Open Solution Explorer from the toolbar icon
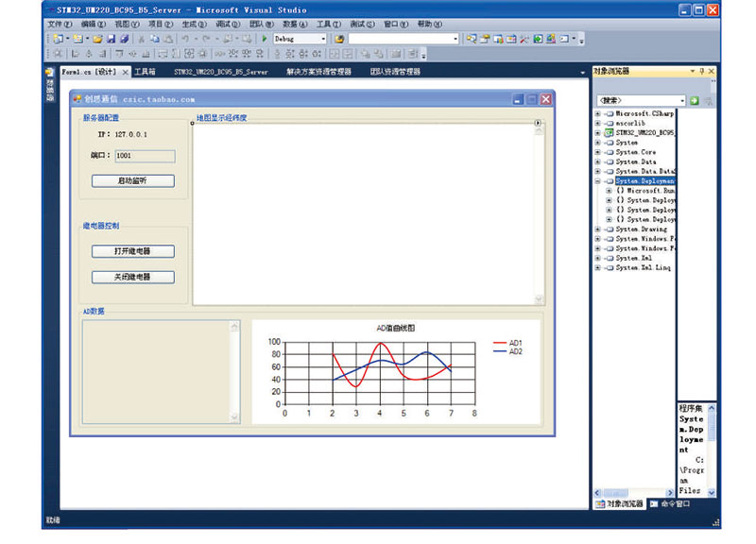The width and height of the screenshot is (756, 544). 471,39
